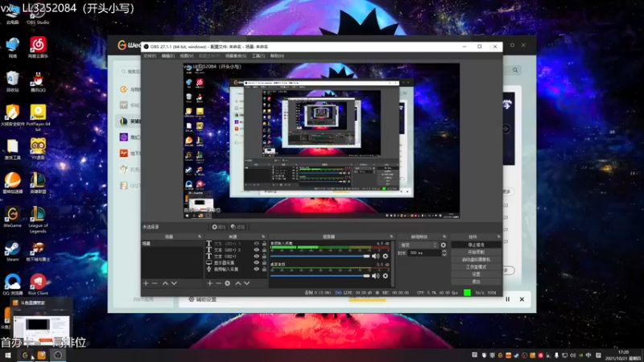The height and width of the screenshot is (362, 644).
Task: Toggle visibility of first text source
Action: (256, 244)
